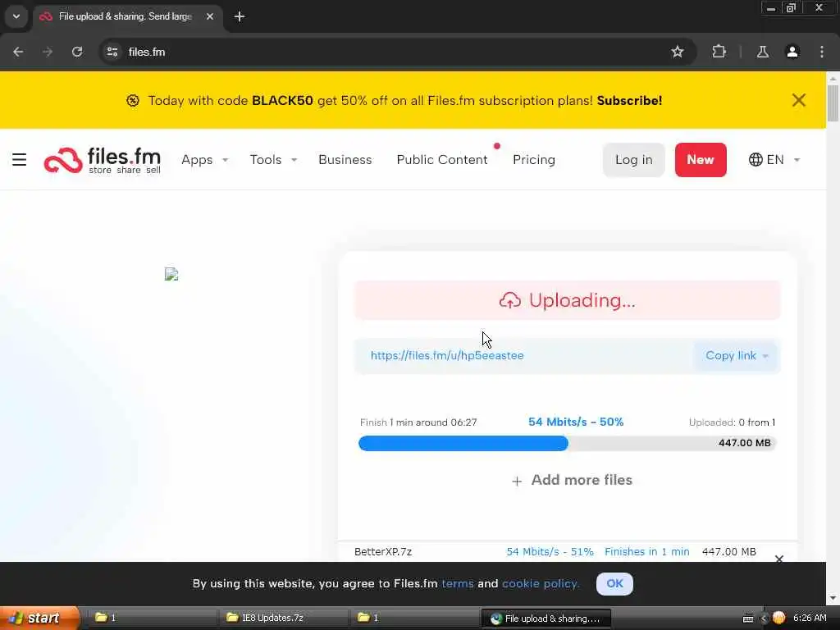Bookmark this page with star icon
Viewport: 840px width, 630px height.
[x=677, y=52]
